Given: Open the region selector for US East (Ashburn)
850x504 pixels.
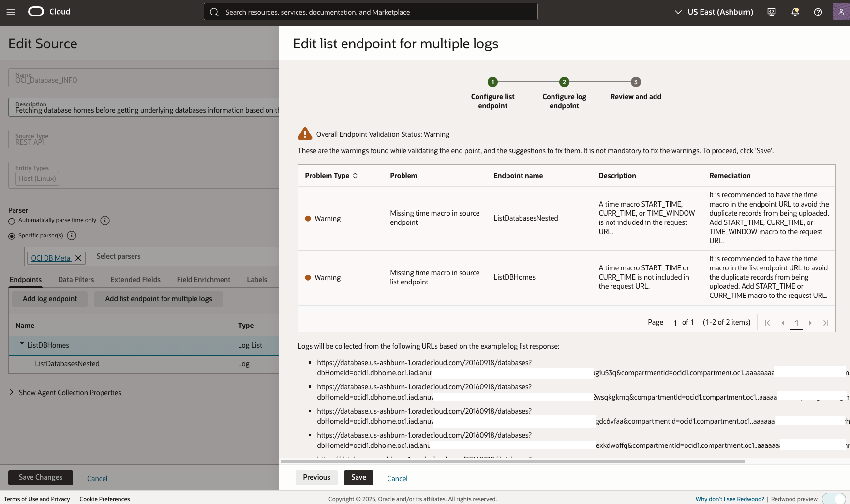Looking at the screenshot, I should coord(715,12).
